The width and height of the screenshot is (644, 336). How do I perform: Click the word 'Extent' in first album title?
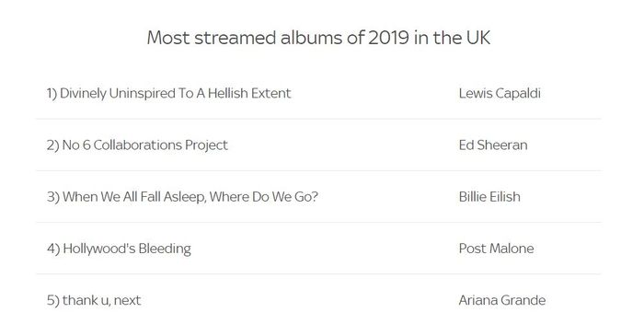click(271, 93)
